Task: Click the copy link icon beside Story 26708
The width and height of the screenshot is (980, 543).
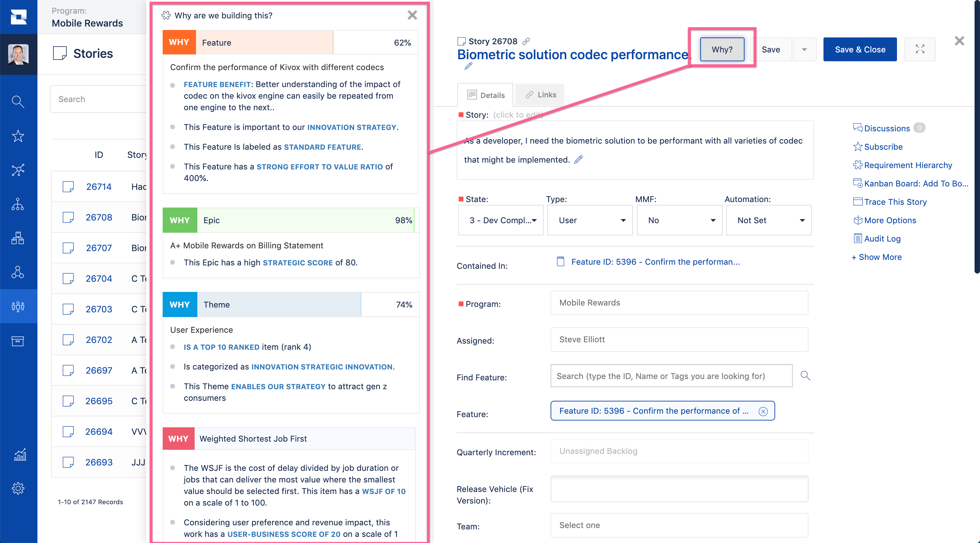Action: (526, 41)
